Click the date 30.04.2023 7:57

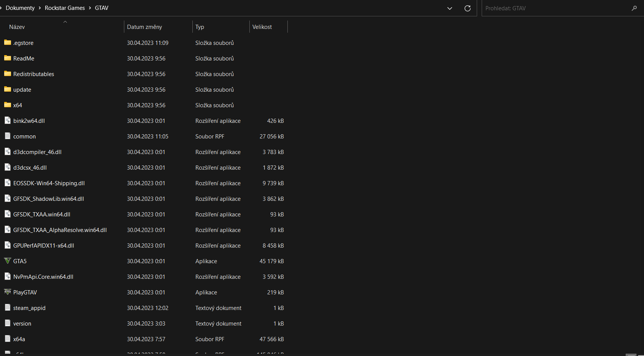(x=146, y=339)
